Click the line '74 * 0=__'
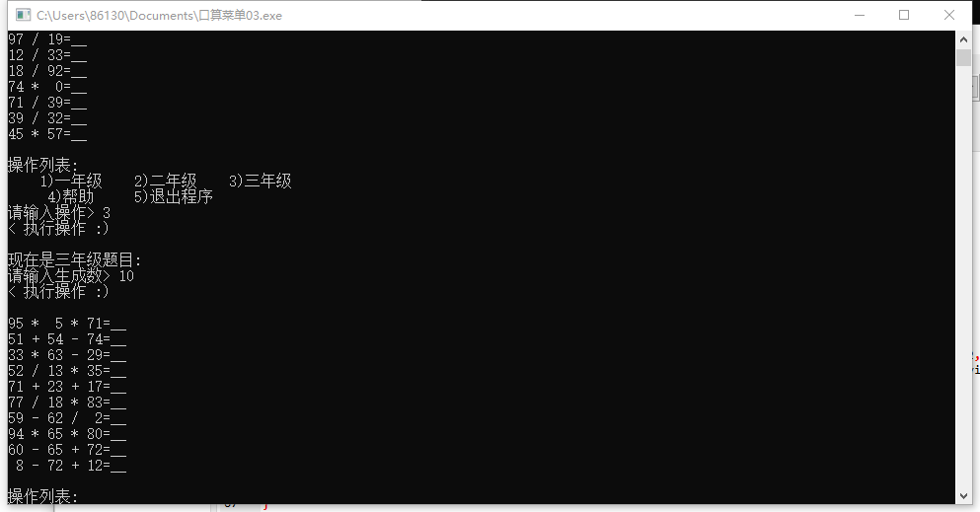The image size is (980, 512). point(47,87)
